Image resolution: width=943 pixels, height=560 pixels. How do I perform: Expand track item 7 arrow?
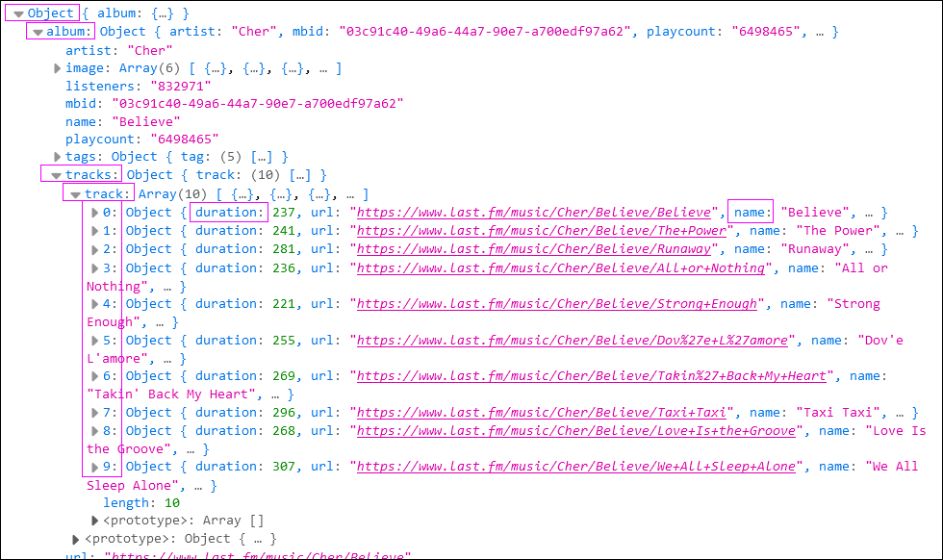(94, 413)
